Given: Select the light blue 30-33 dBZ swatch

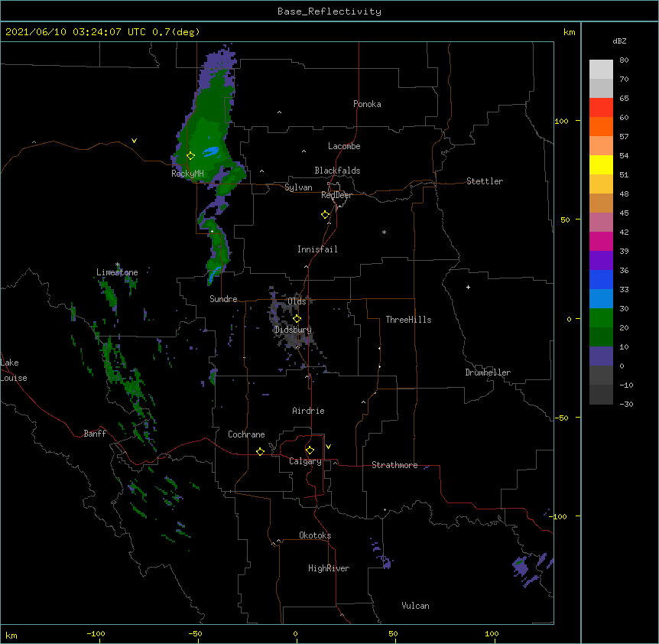Looking at the screenshot, I should tap(601, 298).
